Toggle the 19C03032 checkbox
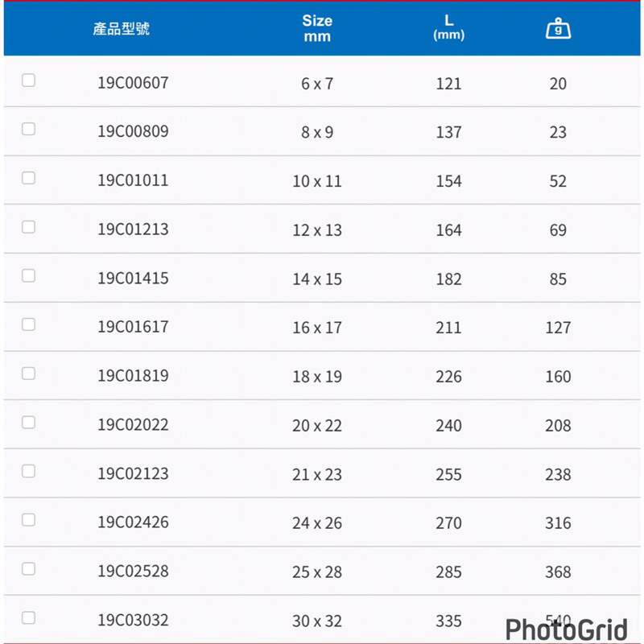Screen dimensions: 644x644 (x=29, y=617)
